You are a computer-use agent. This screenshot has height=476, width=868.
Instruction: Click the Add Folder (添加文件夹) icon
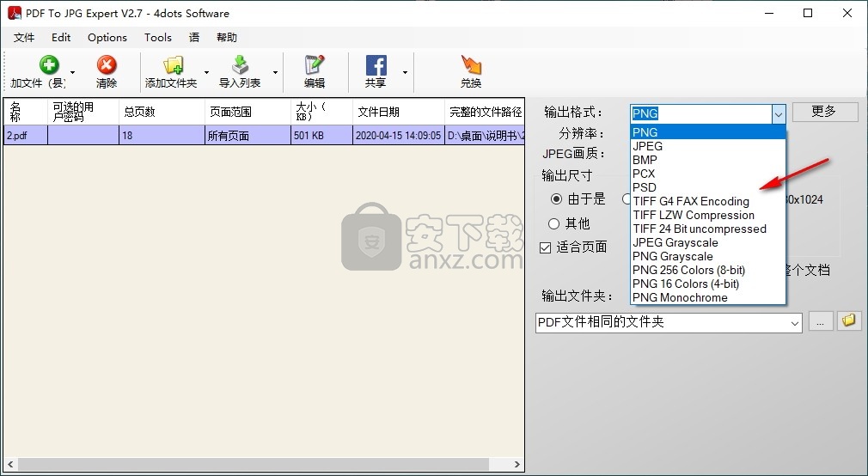[174, 64]
